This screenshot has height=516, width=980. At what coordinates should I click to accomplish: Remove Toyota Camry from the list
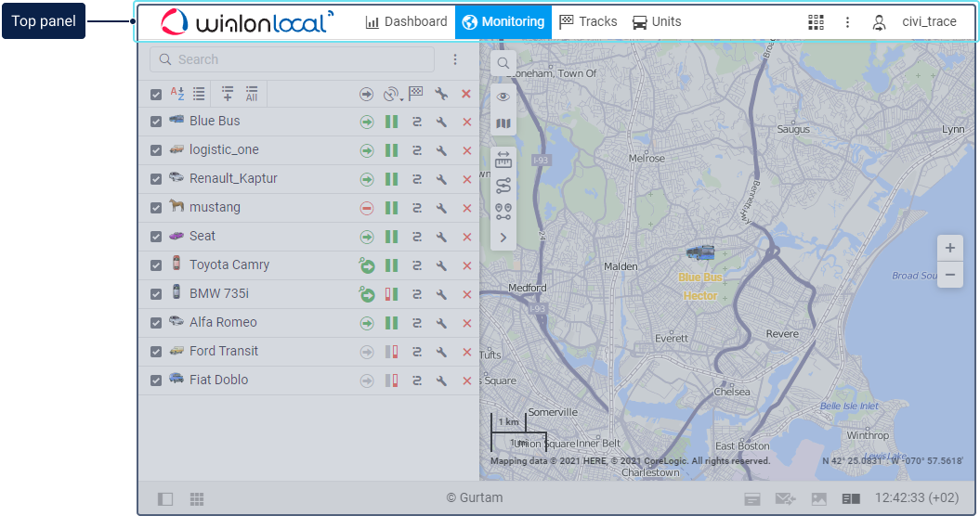pyautogui.click(x=467, y=265)
